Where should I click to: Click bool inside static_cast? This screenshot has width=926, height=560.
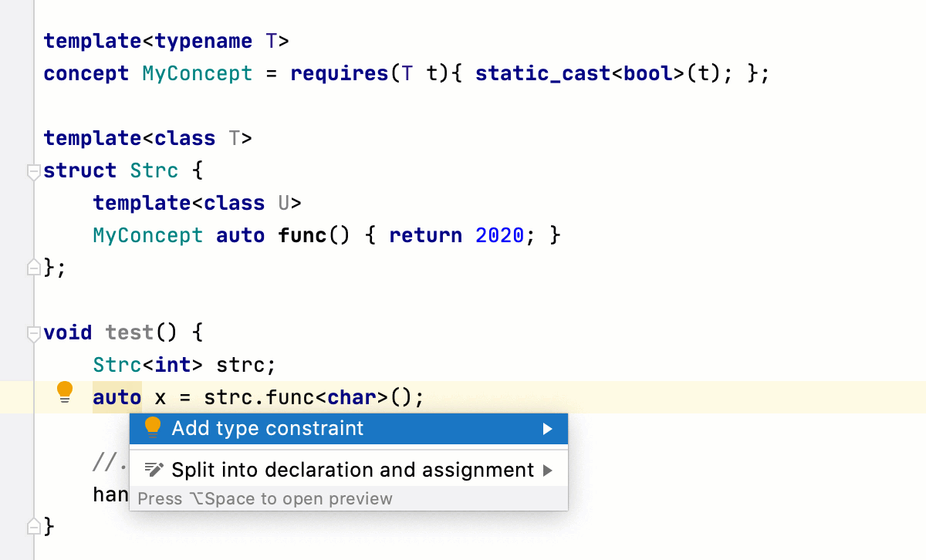(648, 73)
